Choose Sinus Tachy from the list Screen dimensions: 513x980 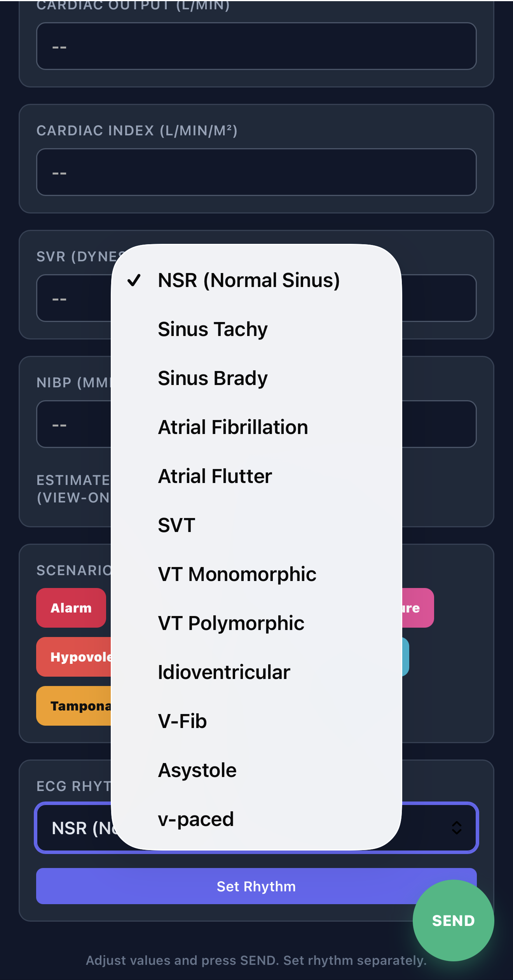[213, 329]
